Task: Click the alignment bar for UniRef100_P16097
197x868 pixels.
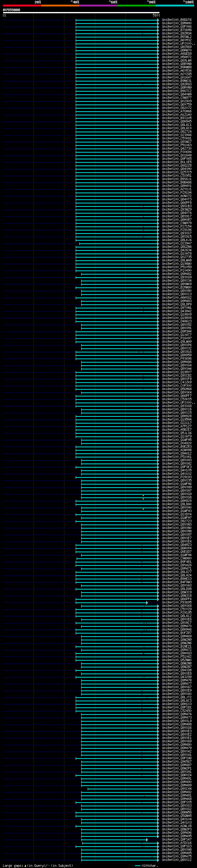Action: click(117, 338)
